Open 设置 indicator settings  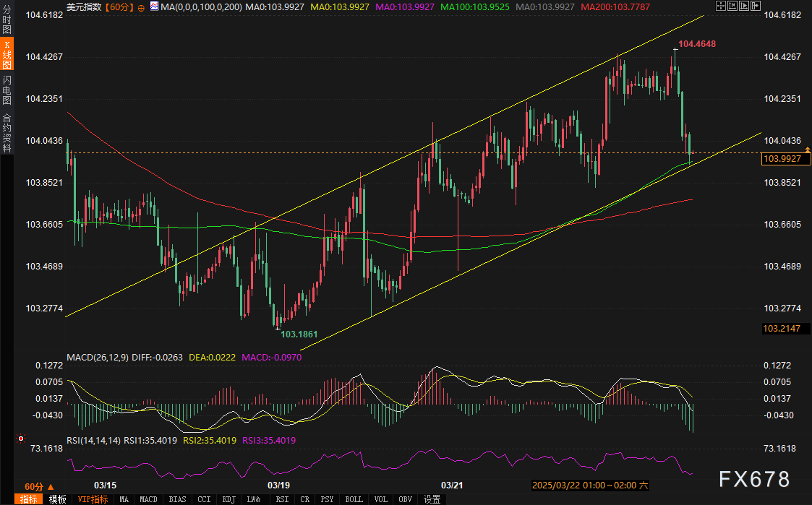pyautogui.click(x=432, y=499)
